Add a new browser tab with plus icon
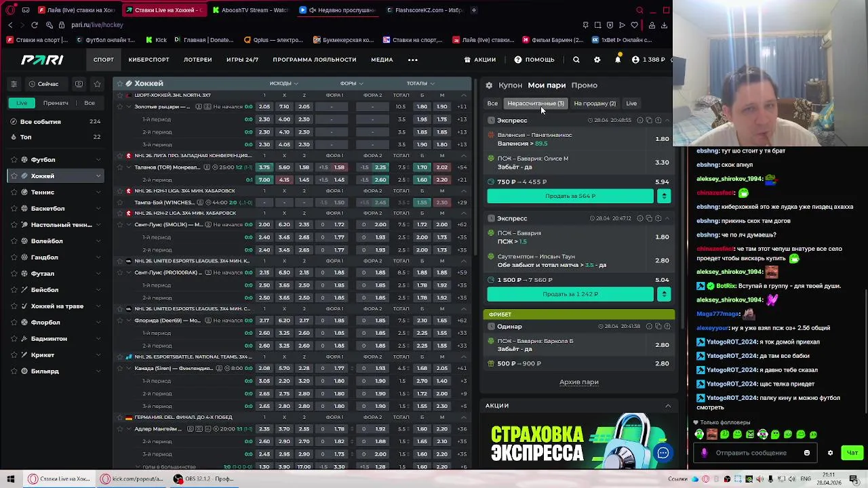The width and height of the screenshot is (868, 488). tap(473, 10)
